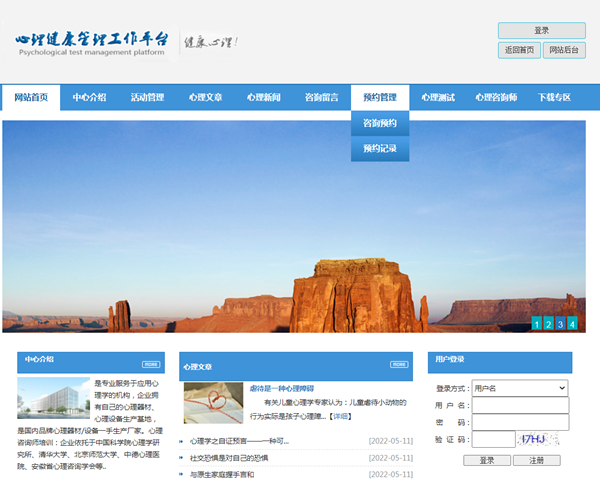
Task: Open the 登录方式 dropdown
Action: [520, 388]
